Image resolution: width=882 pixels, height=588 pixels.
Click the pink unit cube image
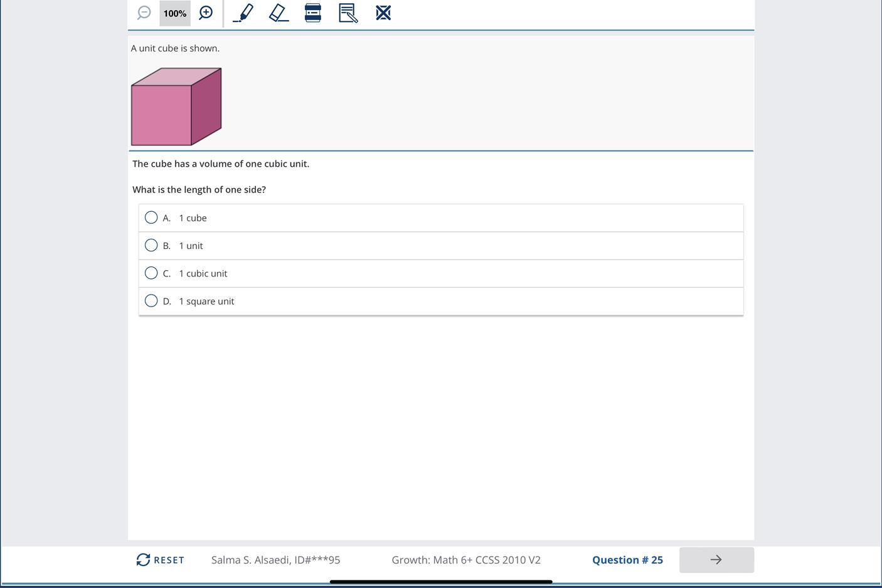point(176,107)
